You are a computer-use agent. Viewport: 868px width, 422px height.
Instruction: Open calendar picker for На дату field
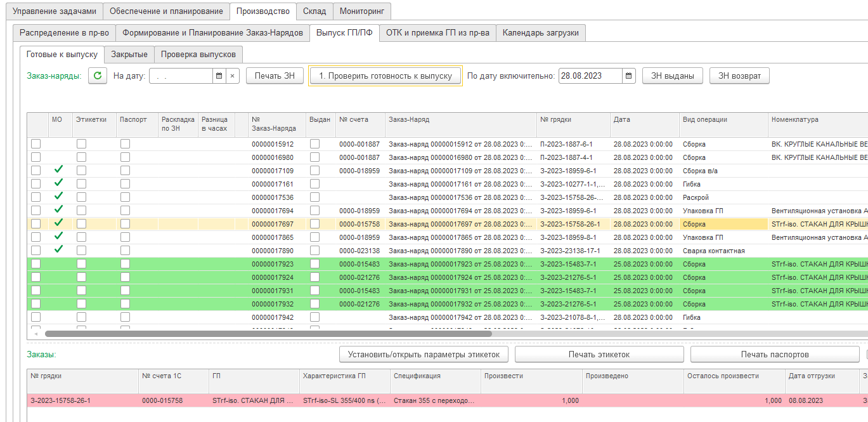click(x=219, y=76)
